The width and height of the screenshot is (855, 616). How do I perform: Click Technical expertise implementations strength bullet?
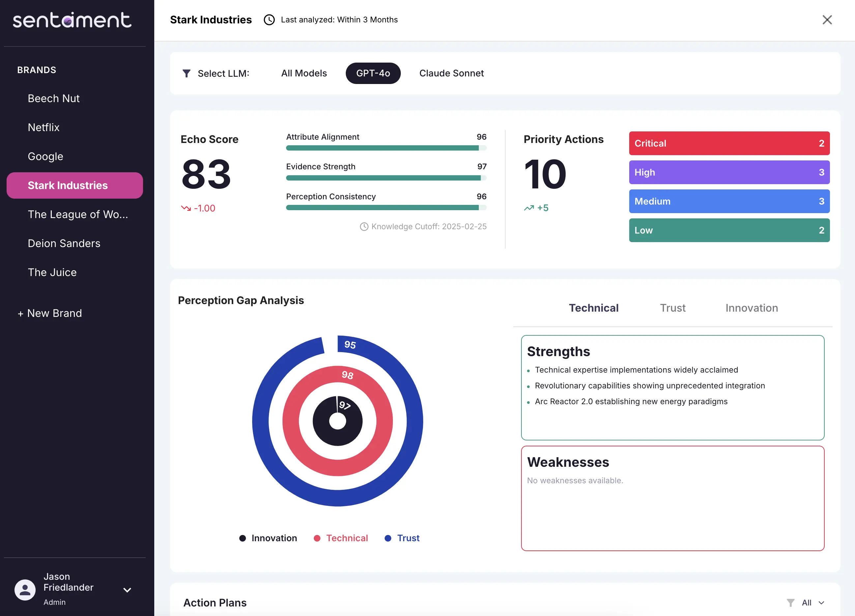636,370
